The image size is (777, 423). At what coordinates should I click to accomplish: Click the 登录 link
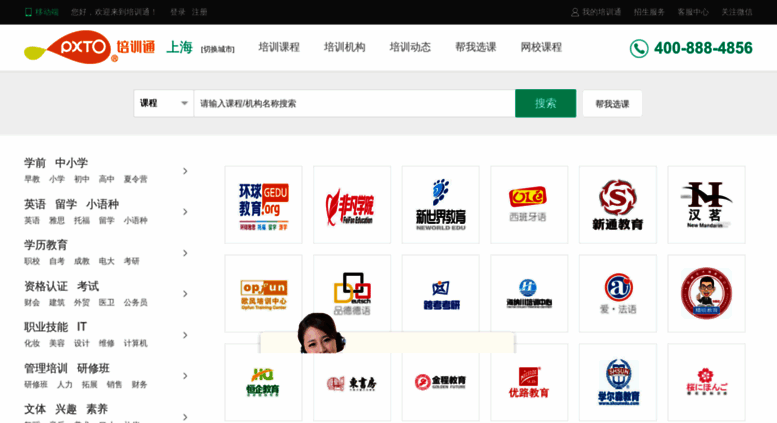(177, 12)
